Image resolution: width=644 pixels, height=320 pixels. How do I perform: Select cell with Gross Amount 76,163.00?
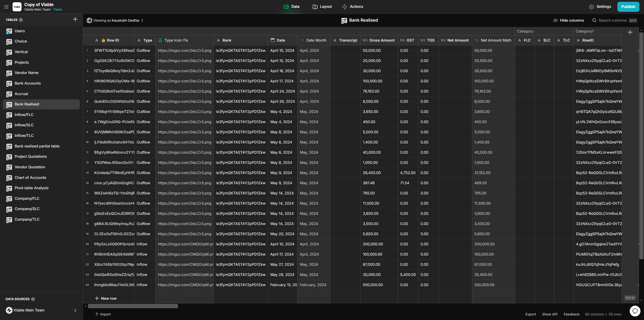click(379, 91)
